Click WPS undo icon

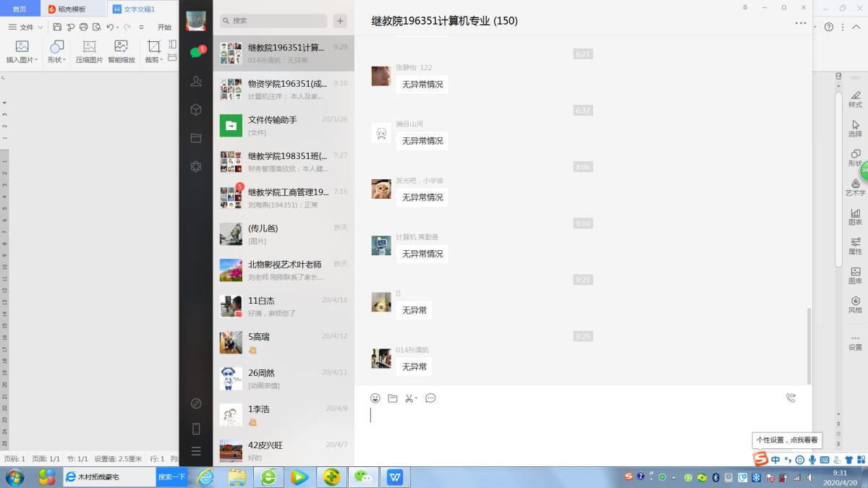click(x=109, y=27)
